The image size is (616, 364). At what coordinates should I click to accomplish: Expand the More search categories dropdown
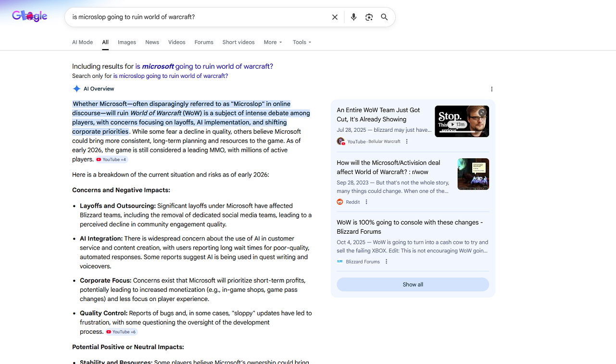click(x=273, y=42)
